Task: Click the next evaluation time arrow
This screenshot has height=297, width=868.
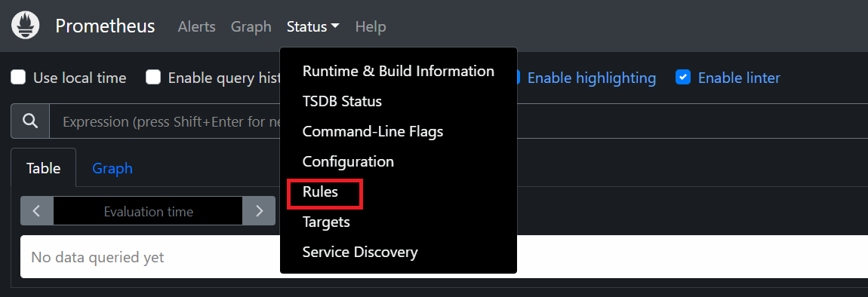Action: 259,211
